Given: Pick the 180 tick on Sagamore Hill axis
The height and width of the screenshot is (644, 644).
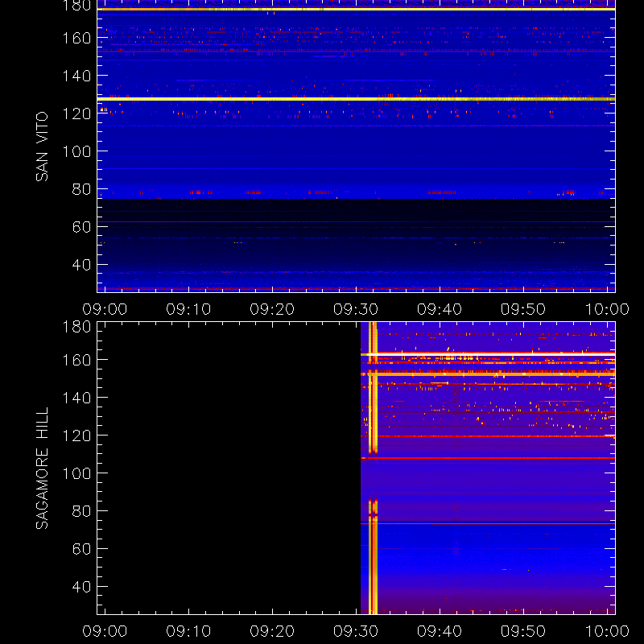Looking at the screenshot, I should click(x=76, y=327).
